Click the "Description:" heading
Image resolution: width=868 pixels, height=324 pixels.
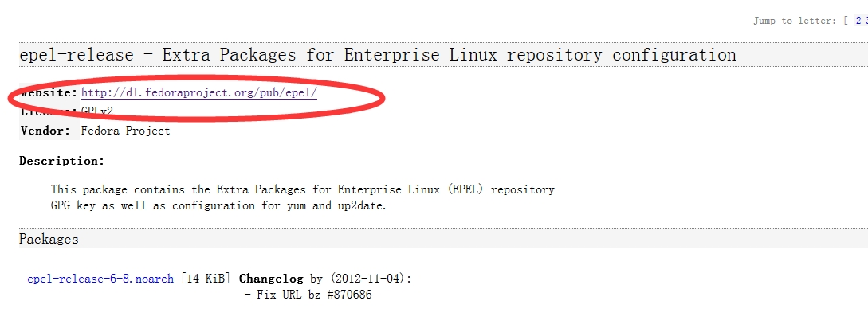pyautogui.click(x=61, y=161)
